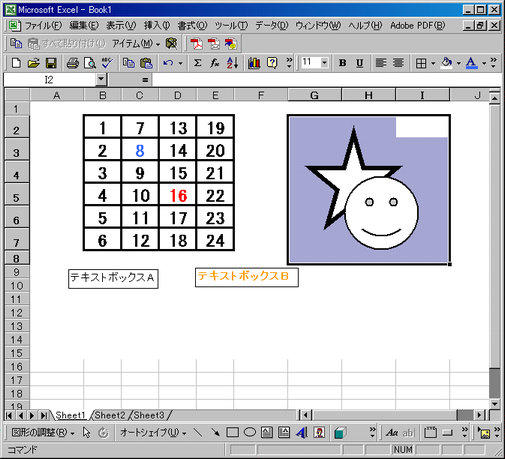The image size is (505, 459).
Task: Click the Save floppy disk icon
Action: (51, 63)
